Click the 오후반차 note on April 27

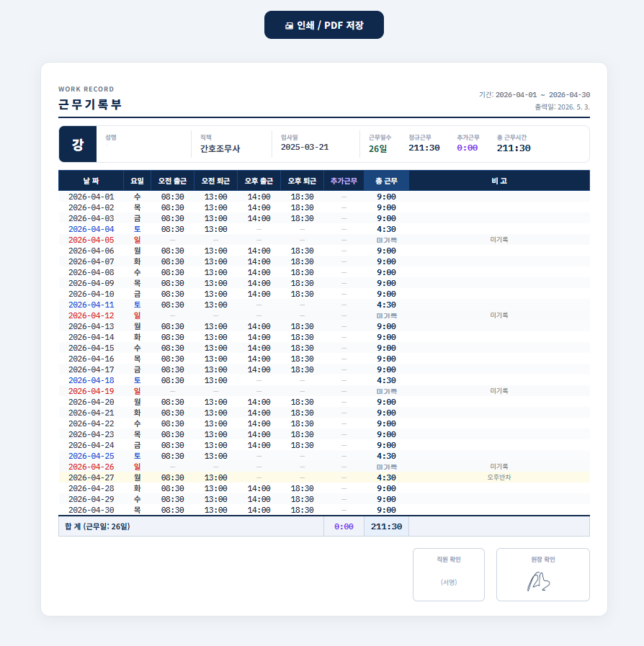click(x=499, y=477)
